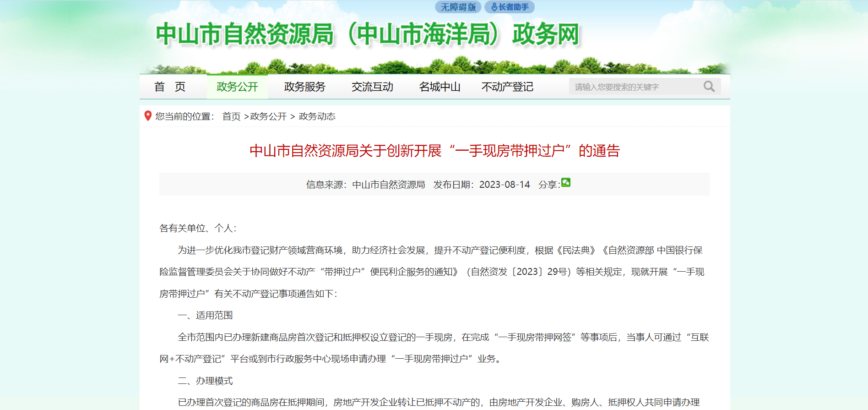
Task: Select the 政务公开 navigation tab
Action: [x=237, y=87]
